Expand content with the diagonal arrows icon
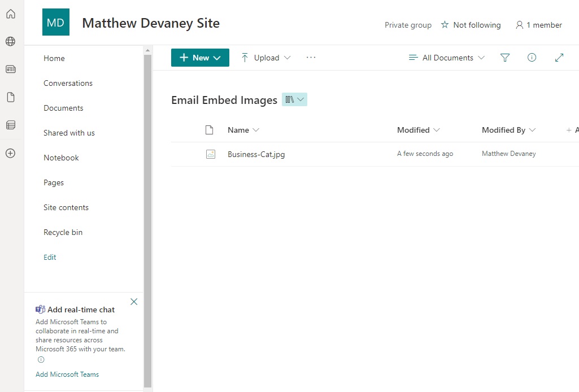The image size is (579, 392). point(559,58)
